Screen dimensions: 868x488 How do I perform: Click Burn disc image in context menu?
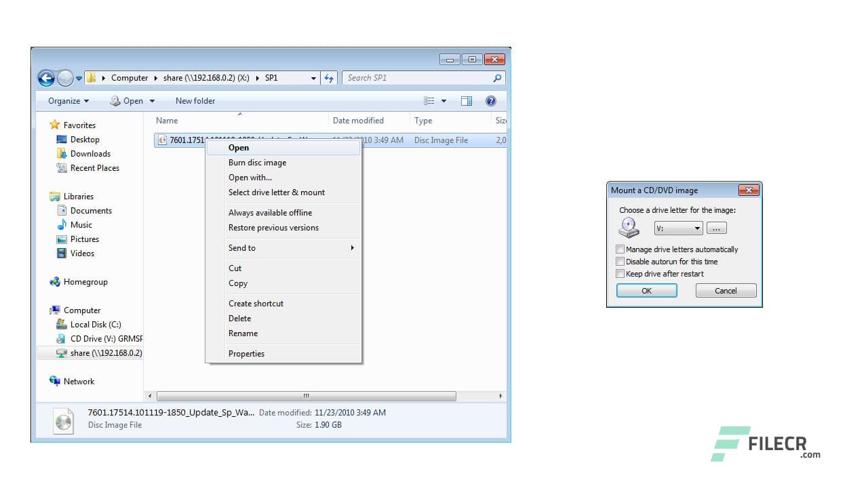pyautogui.click(x=257, y=163)
